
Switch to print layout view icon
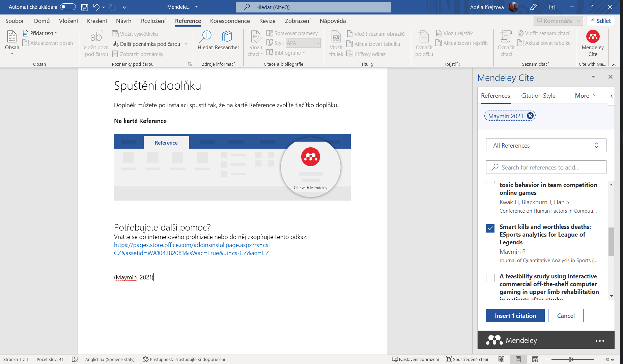click(518, 359)
